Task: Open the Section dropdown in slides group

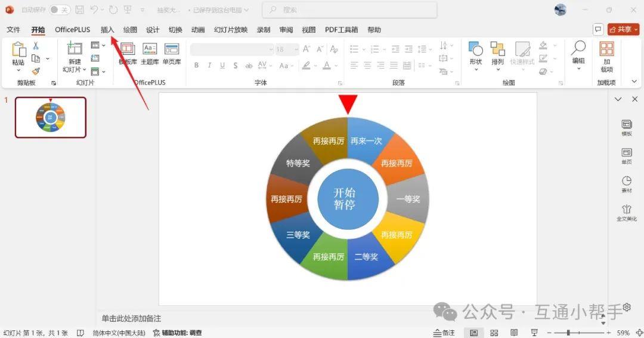Action: pyautogui.click(x=98, y=72)
